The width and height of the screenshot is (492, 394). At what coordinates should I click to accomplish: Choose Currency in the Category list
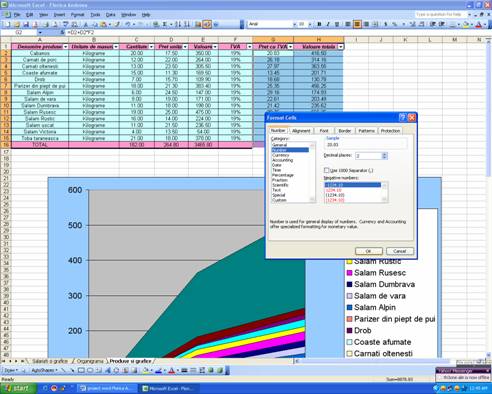281,155
